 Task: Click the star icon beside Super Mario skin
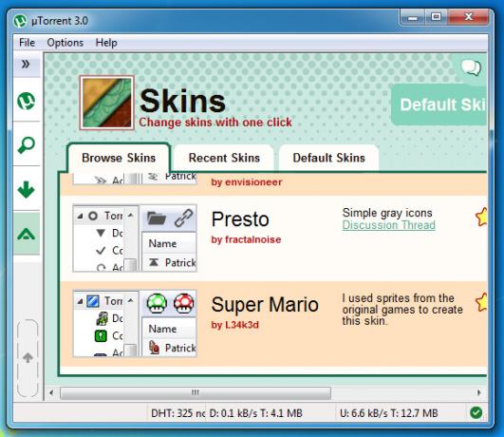(x=481, y=302)
